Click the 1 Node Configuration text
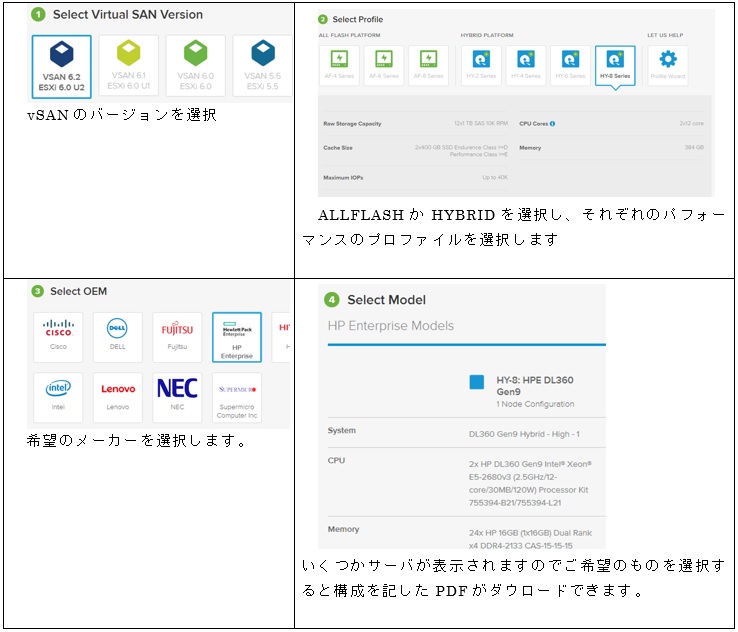This screenshot has height=632, width=738. pos(535,404)
